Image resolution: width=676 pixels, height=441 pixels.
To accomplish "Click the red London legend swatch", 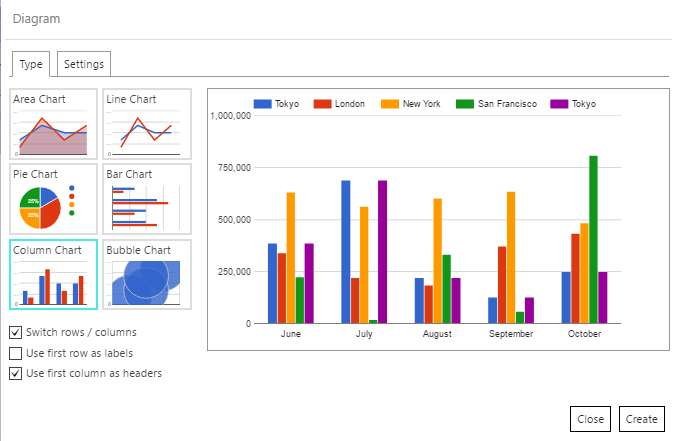I will (x=323, y=104).
